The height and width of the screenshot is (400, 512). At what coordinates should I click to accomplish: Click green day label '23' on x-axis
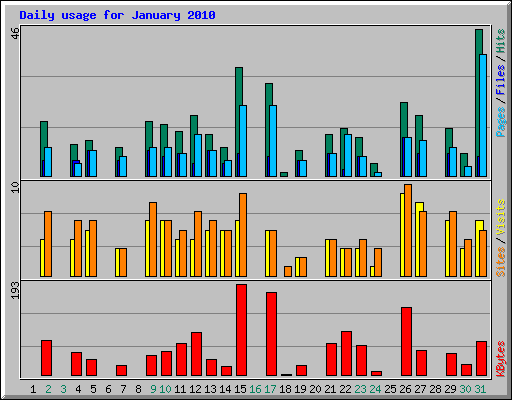click(360, 389)
